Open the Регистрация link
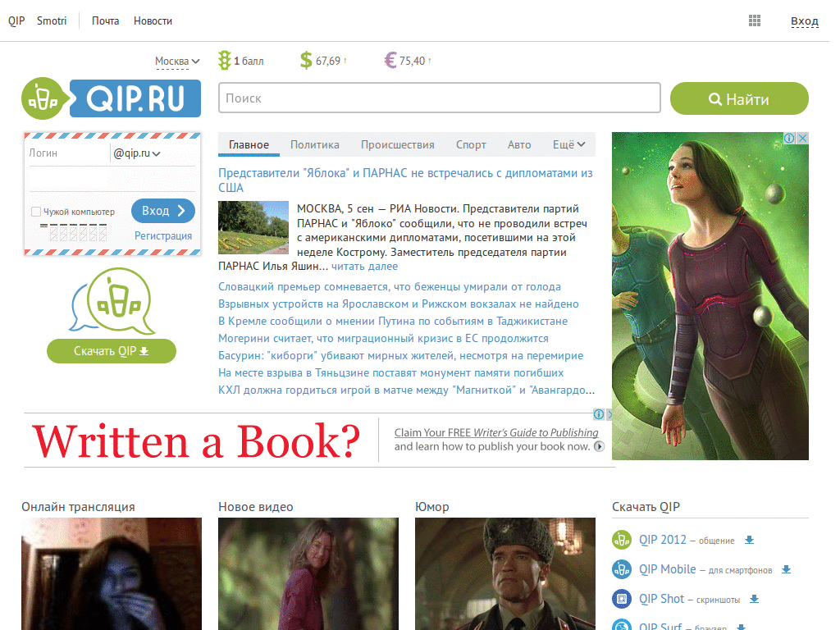Screen dimensions: 840x630 pos(163,235)
